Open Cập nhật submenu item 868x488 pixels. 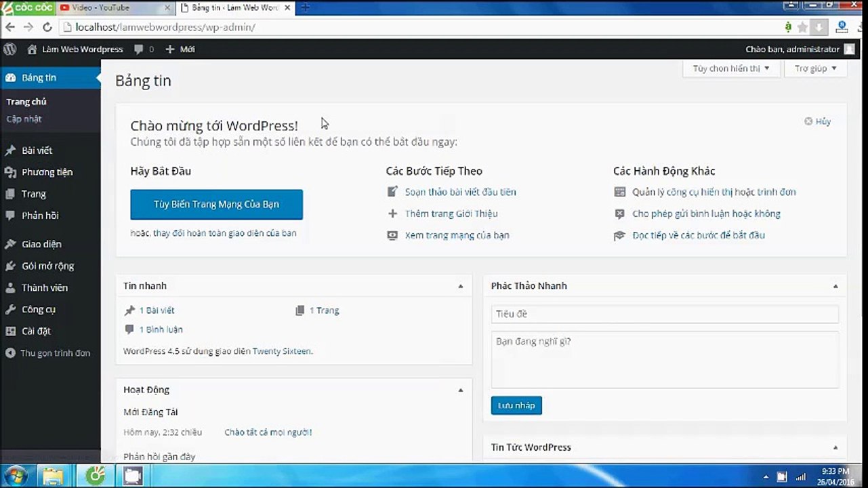tap(24, 119)
